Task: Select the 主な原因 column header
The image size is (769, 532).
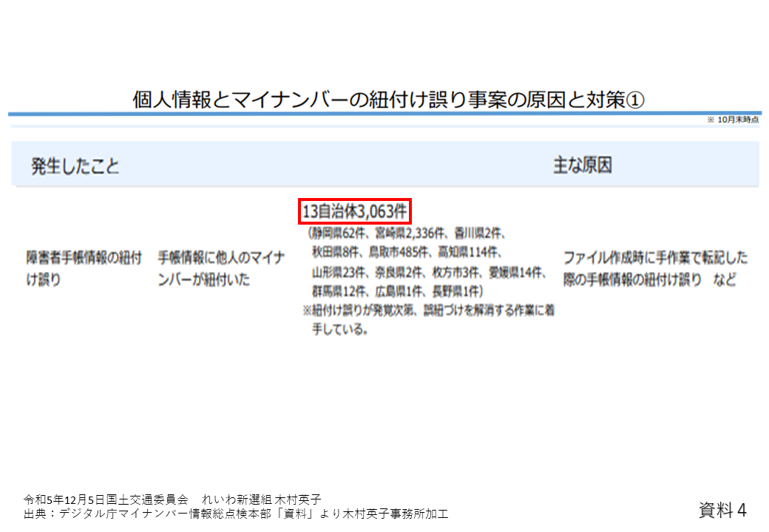Action: (x=582, y=165)
